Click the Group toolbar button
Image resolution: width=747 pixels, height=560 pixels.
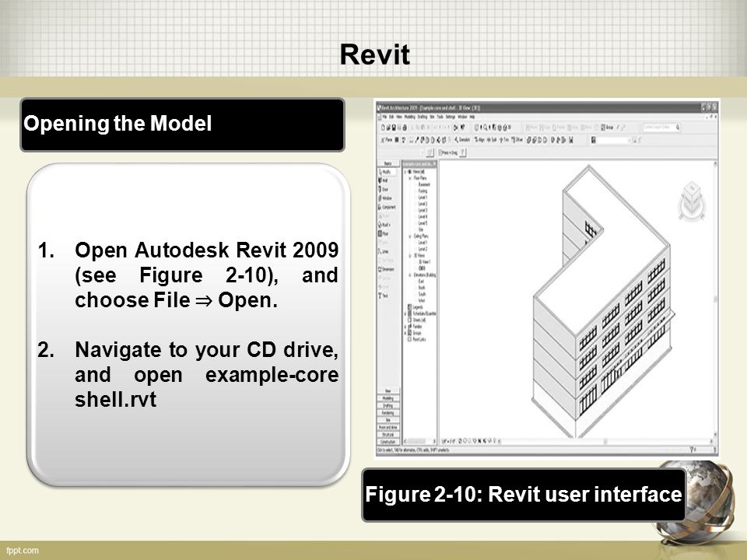tap(608, 127)
